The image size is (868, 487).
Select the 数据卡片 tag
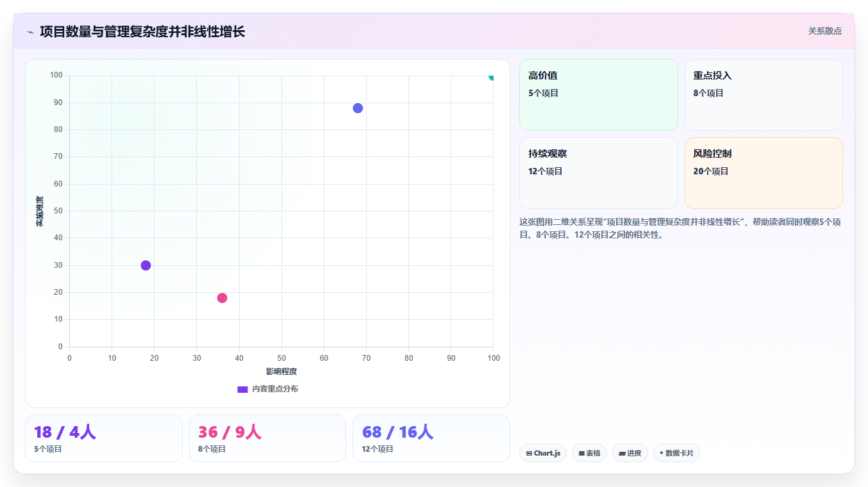click(x=676, y=453)
